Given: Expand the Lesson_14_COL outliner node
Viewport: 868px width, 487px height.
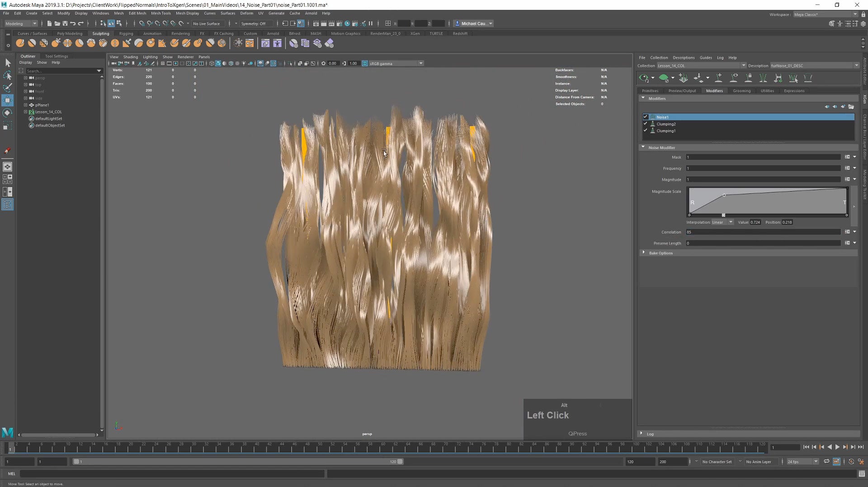Looking at the screenshot, I should coord(26,112).
